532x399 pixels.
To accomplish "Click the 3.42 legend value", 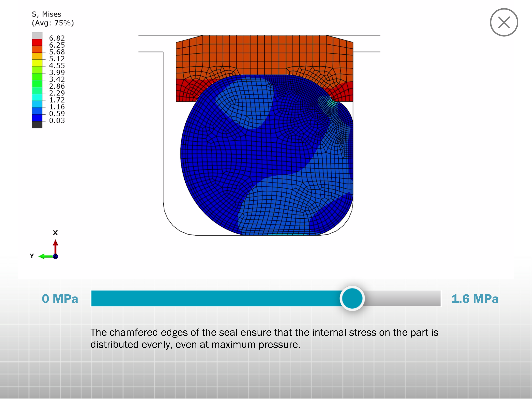I will (57, 79).
